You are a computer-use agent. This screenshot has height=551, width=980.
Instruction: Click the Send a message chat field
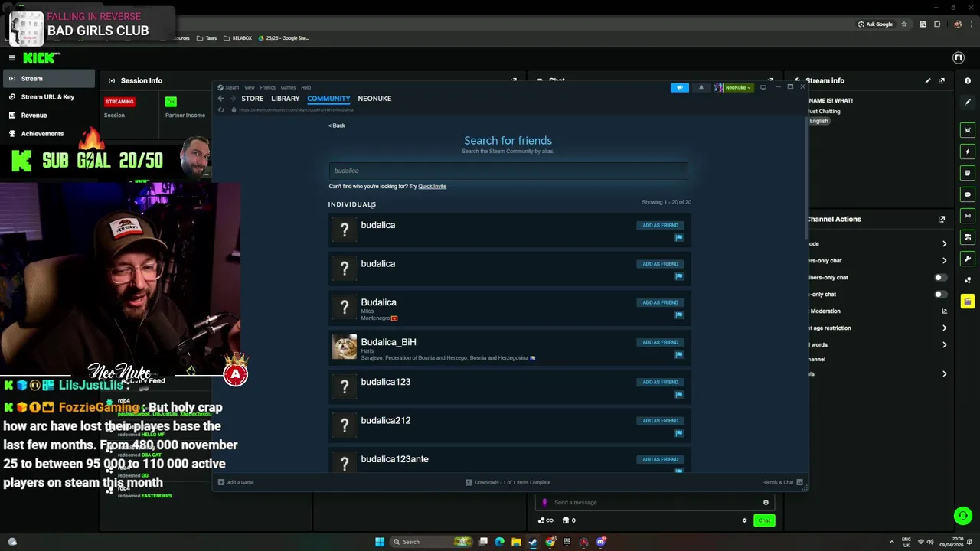(x=655, y=503)
